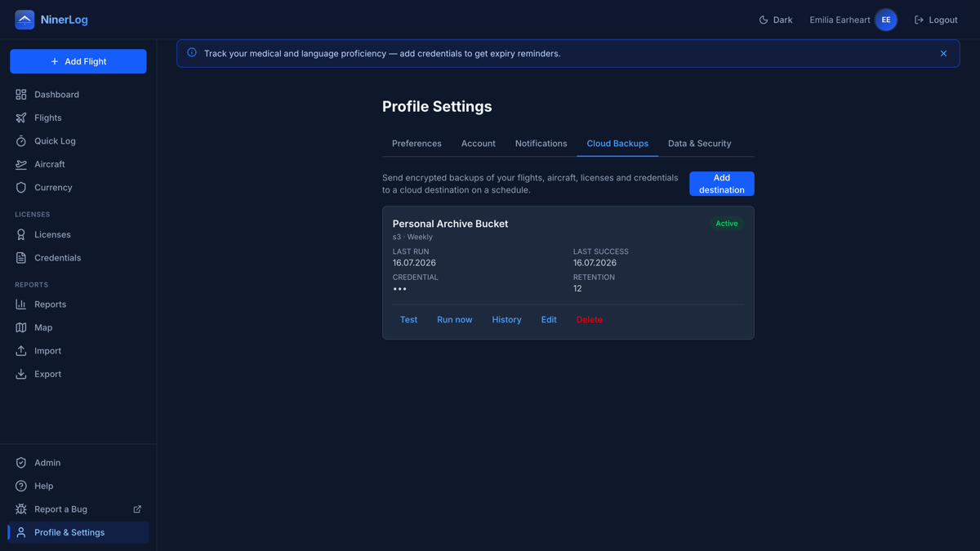Viewport: 980px width, 551px height.
Task: Click the Map icon in sidebar
Action: 21,327
